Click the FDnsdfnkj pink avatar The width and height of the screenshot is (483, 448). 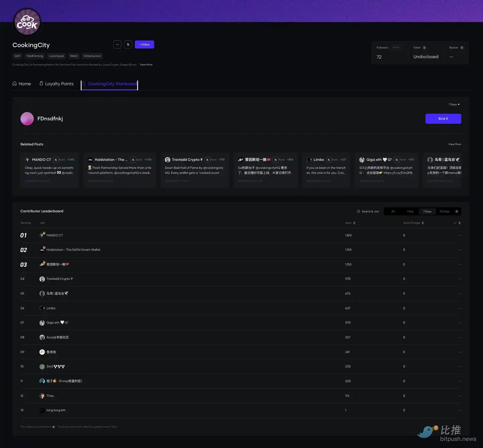point(27,119)
